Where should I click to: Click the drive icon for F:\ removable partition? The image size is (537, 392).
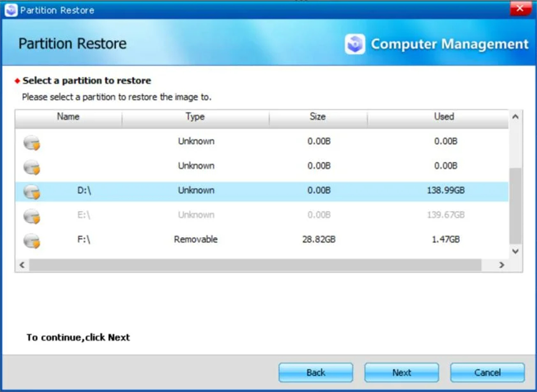(32, 240)
